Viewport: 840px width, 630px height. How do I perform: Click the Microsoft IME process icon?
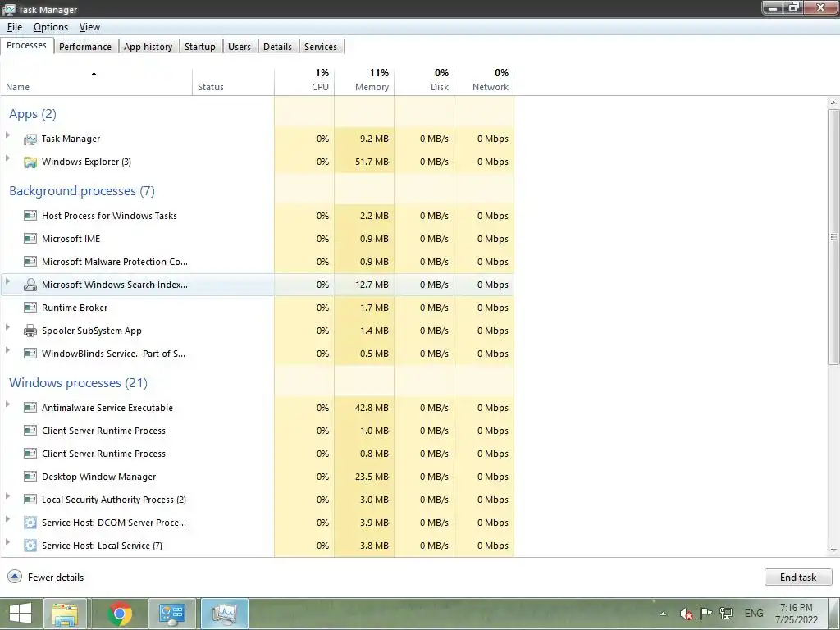click(x=30, y=239)
